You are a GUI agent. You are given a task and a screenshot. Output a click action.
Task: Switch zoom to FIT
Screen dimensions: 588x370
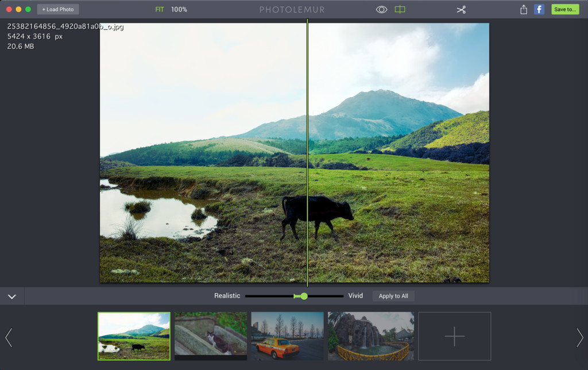click(x=160, y=9)
